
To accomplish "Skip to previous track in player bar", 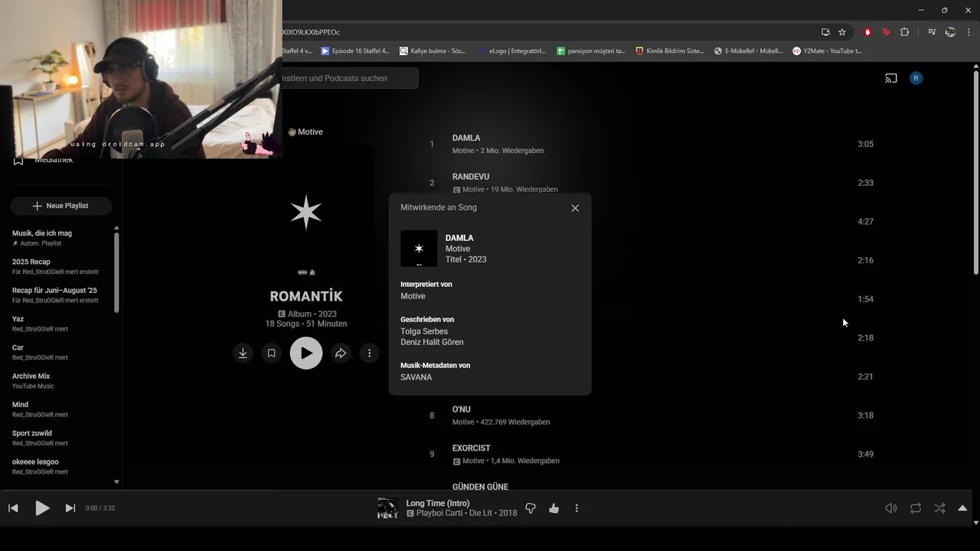I will tap(13, 508).
